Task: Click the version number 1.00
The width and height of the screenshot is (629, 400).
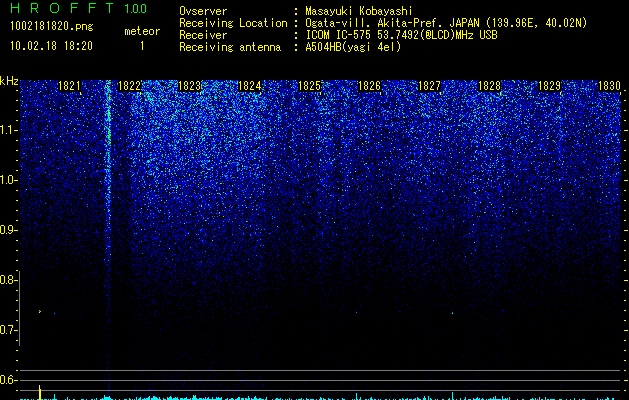Action: [x=135, y=8]
